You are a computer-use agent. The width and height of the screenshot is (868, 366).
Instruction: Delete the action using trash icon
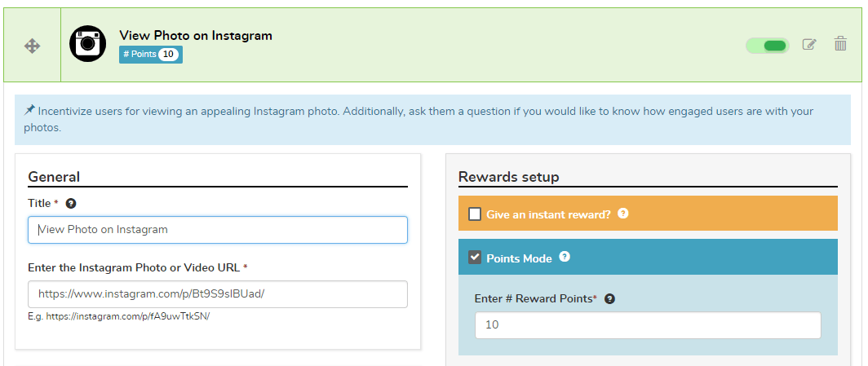pos(840,44)
